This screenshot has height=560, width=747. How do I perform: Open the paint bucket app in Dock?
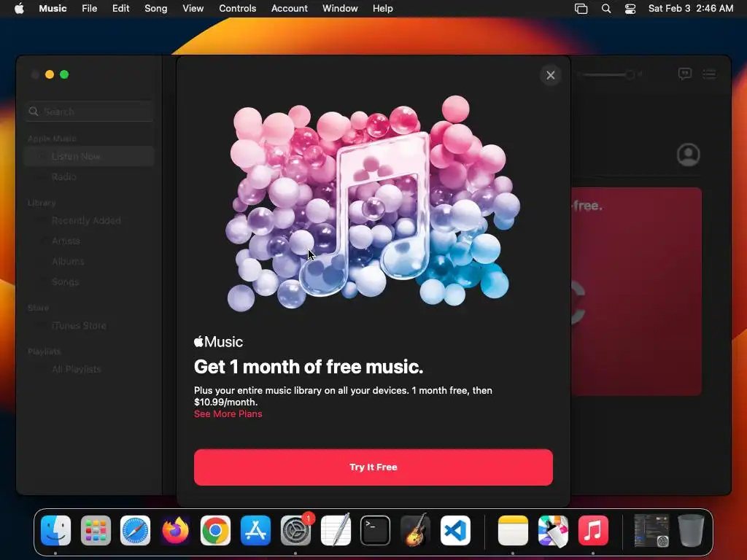click(553, 530)
